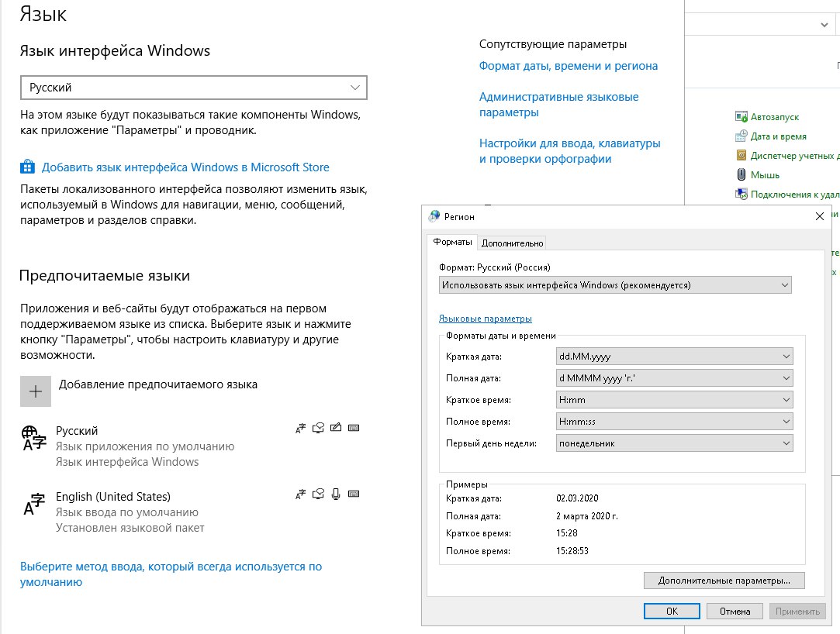Click the English (United States) language glyph icon
This screenshot has height=634, width=840.
pyautogui.click(x=34, y=504)
